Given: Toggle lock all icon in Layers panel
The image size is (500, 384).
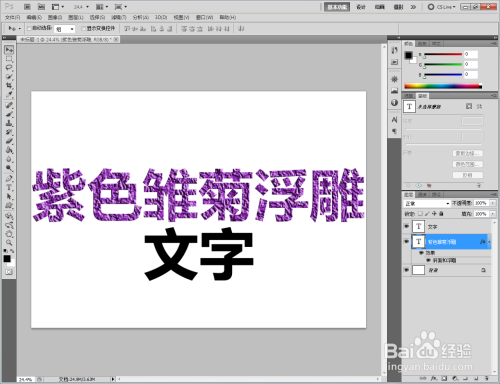Looking at the screenshot, I should coord(441,214).
